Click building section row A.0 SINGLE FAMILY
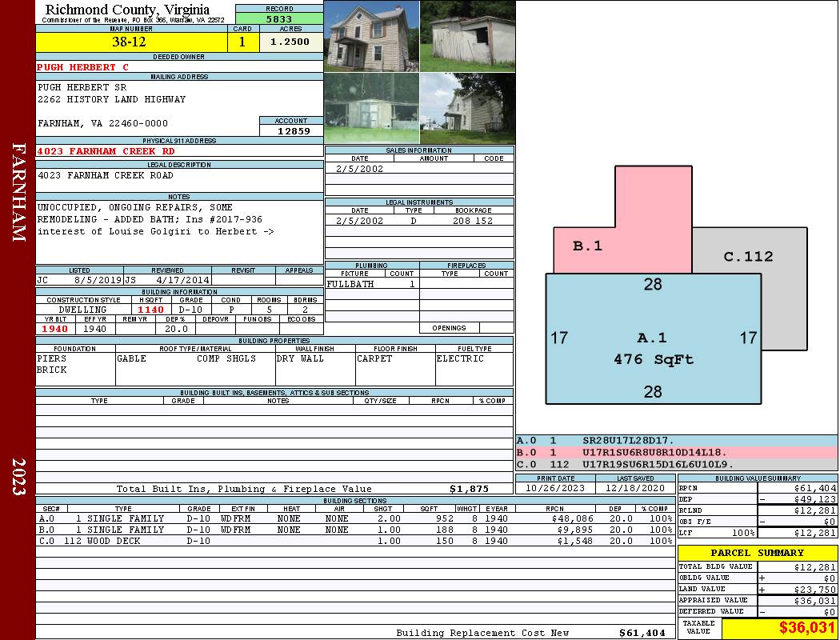This screenshot has height=640, width=840. click(x=354, y=518)
